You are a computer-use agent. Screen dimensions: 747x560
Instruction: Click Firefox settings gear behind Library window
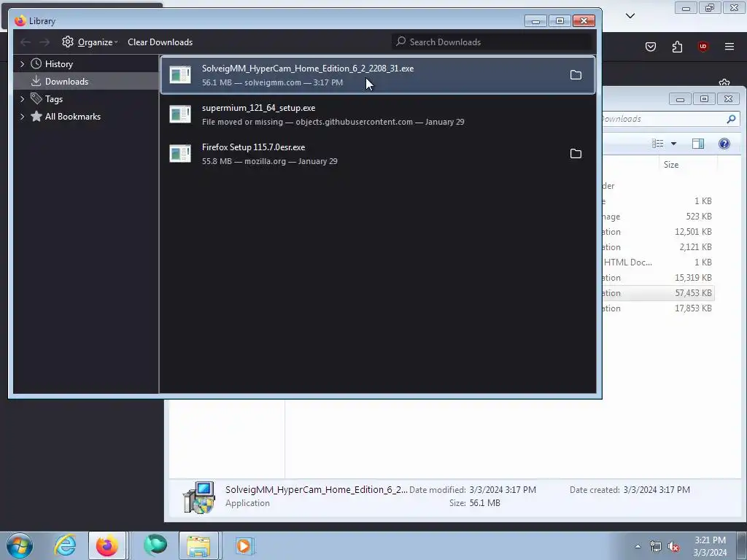(x=724, y=82)
